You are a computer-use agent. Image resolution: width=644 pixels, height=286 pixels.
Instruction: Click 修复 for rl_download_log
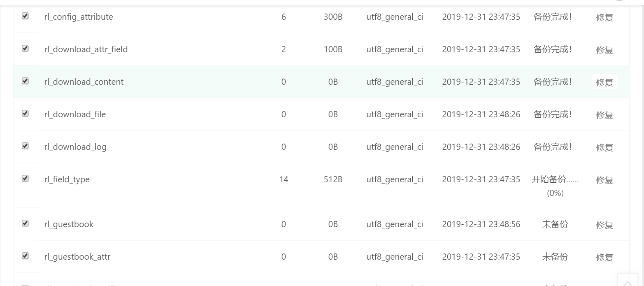point(604,147)
